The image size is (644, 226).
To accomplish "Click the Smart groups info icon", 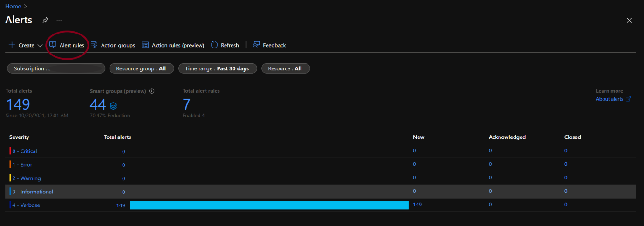I will pos(151,91).
